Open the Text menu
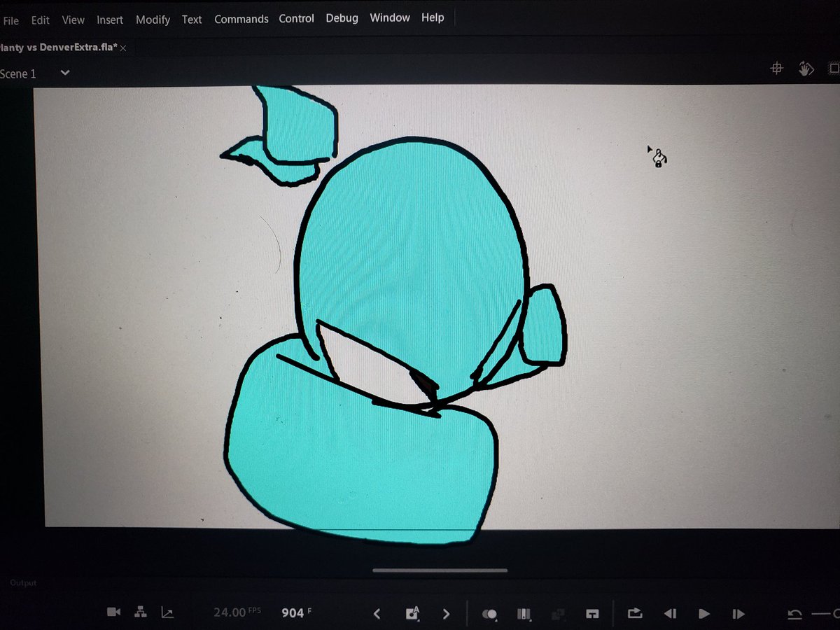This screenshot has height=630, width=840. [192, 20]
